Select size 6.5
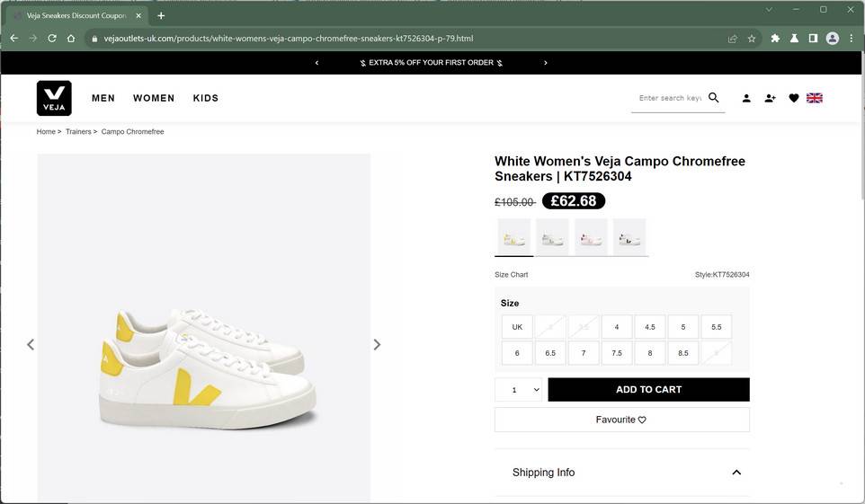The width and height of the screenshot is (865, 504). click(x=550, y=353)
